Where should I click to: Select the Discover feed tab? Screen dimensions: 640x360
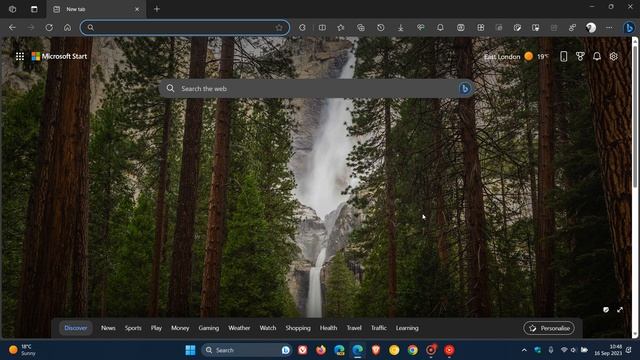pos(76,328)
